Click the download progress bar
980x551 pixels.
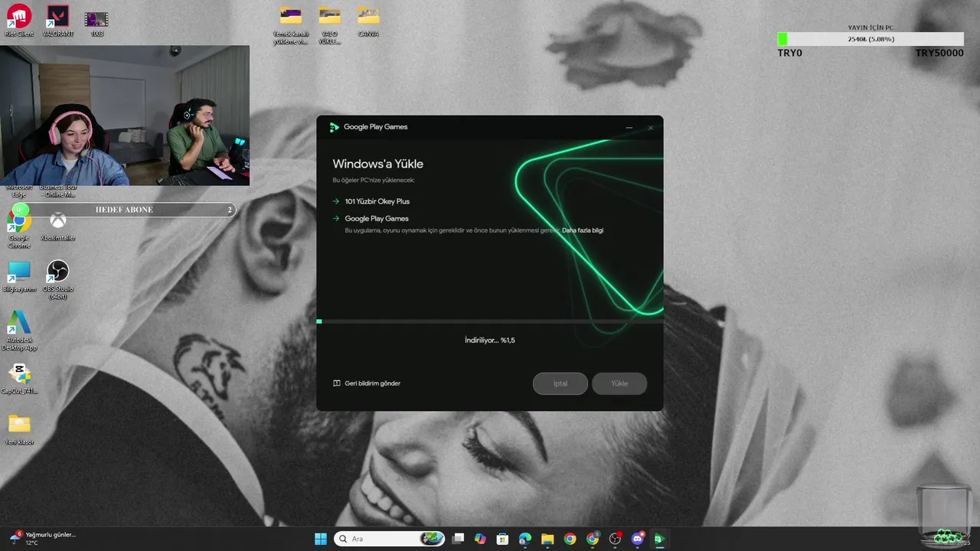490,321
